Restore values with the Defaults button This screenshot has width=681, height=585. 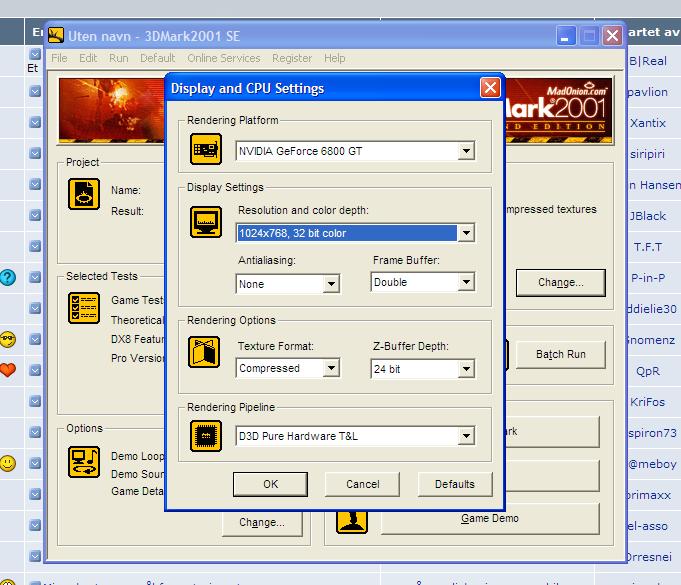click(x=455, y=484)
